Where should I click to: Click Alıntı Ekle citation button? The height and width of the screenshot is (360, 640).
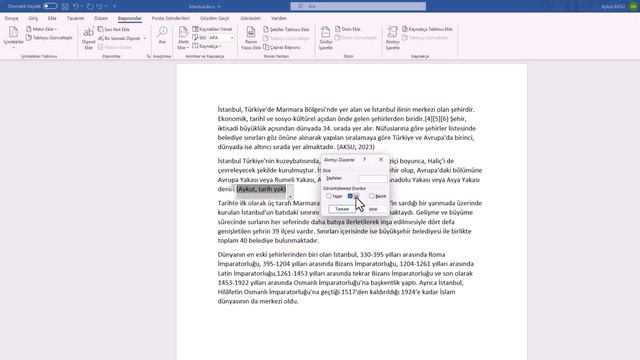point(183,38)
